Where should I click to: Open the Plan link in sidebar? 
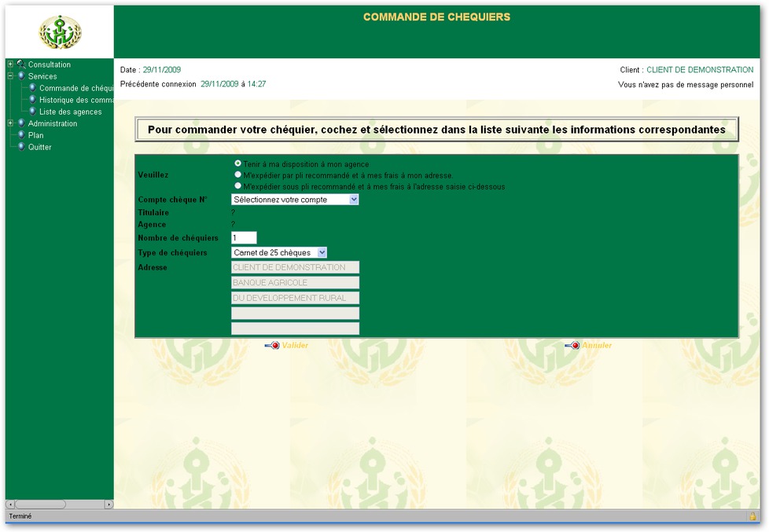[36, 135]
